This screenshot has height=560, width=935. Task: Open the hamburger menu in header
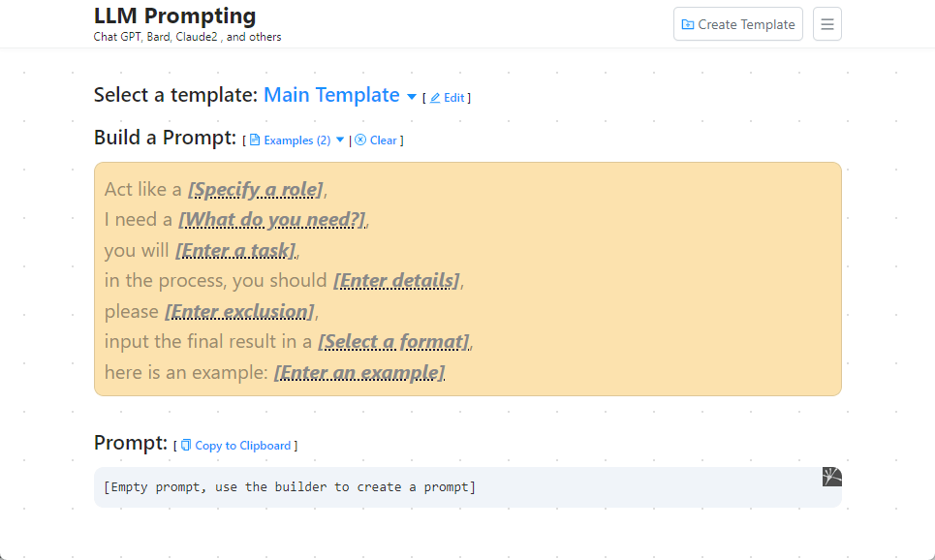point(826,24)
